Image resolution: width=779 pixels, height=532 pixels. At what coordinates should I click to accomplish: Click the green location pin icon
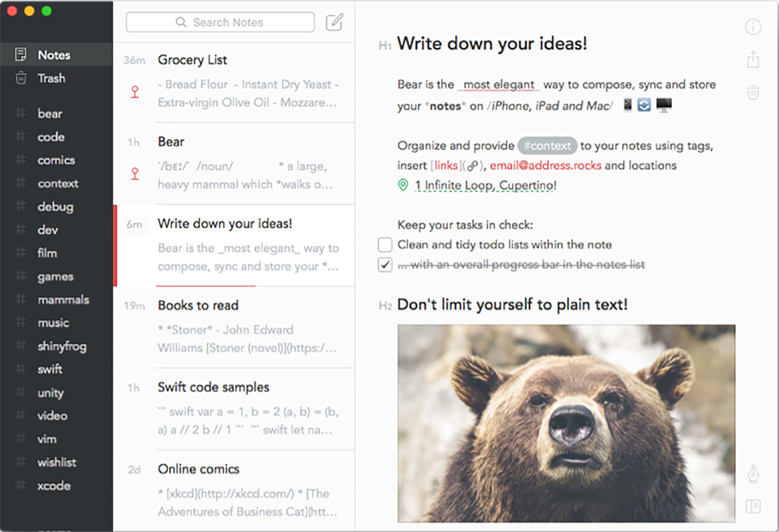click(403, 185)
